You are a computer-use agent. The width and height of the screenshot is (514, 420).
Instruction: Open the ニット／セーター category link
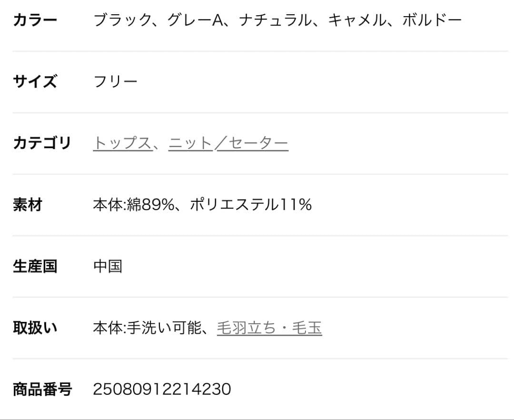coord(228,142)
